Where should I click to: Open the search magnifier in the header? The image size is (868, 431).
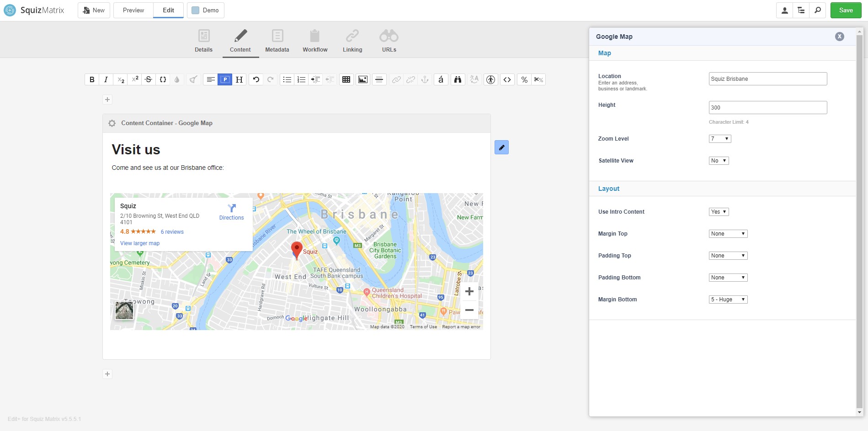coord(818,11)
